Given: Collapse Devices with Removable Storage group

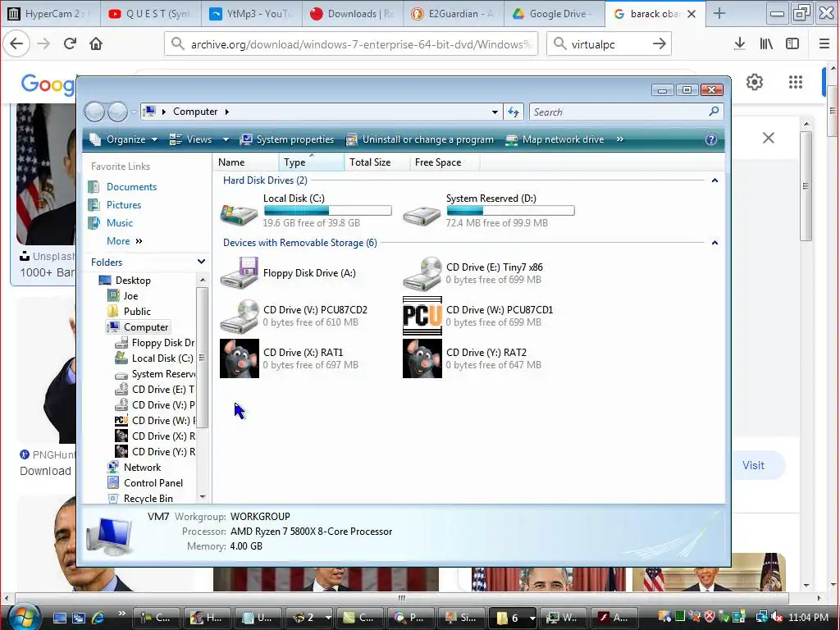Looking at the screenshot, I should 714,243.
